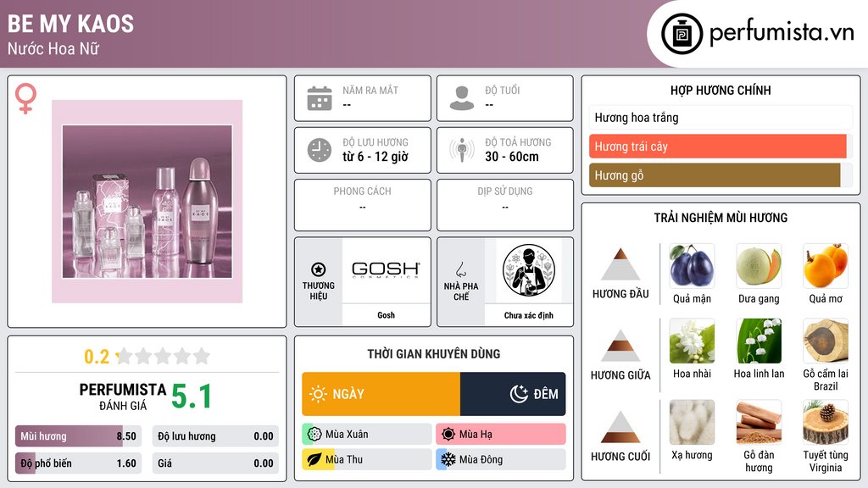This screenshot has width=868, height=488.
Task: Click the 0.2 user rating value
Action: click(x=97, y=357)
